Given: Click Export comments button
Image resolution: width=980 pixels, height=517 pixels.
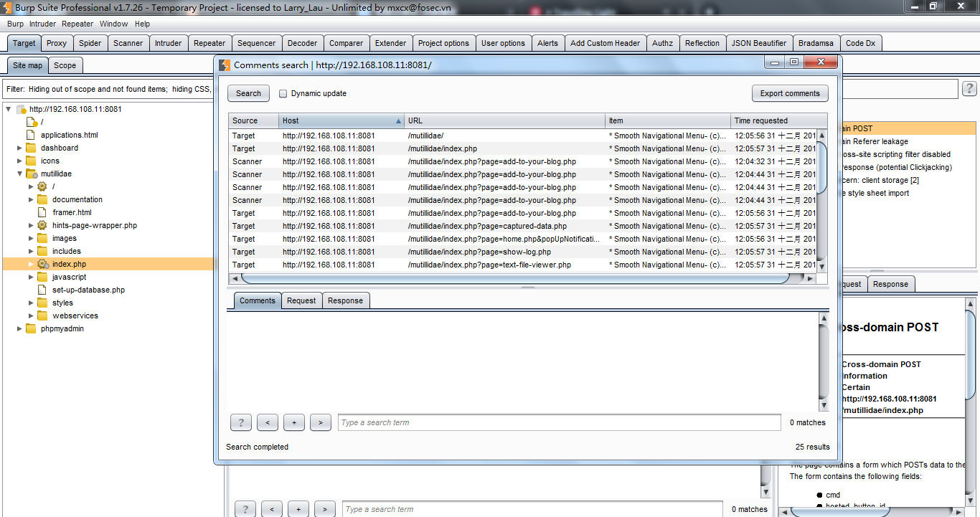Looking at the screenshot, I should click(790, 93).
